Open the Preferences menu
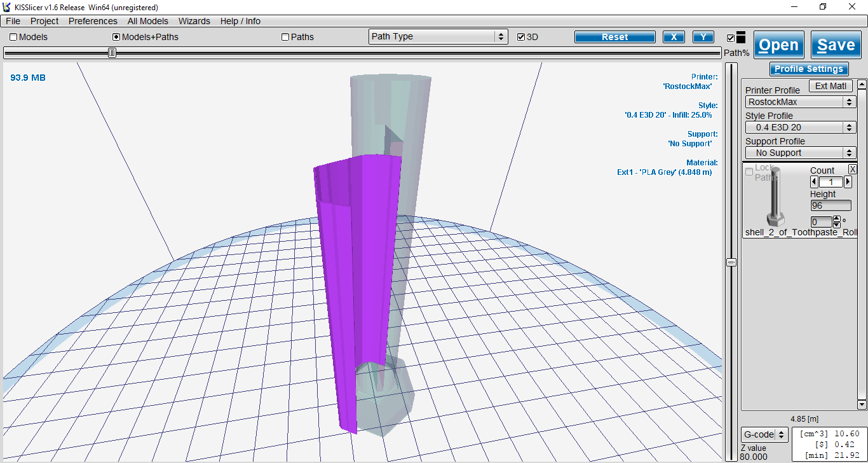The image size is (868, 463). pyautogui.click(x=93, y=21)
